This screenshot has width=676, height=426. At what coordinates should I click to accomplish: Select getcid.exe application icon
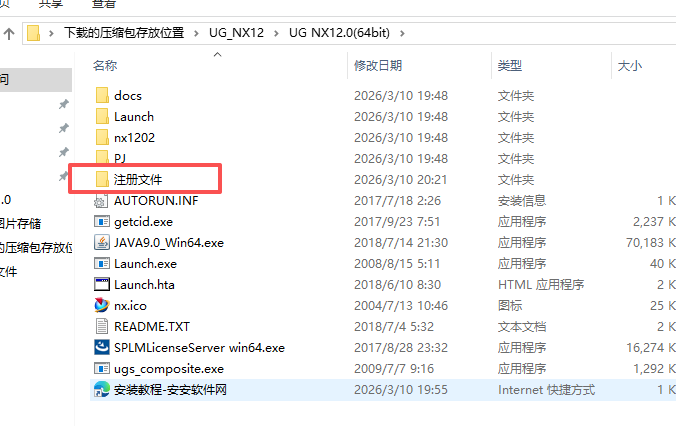(x=102, y=222)
